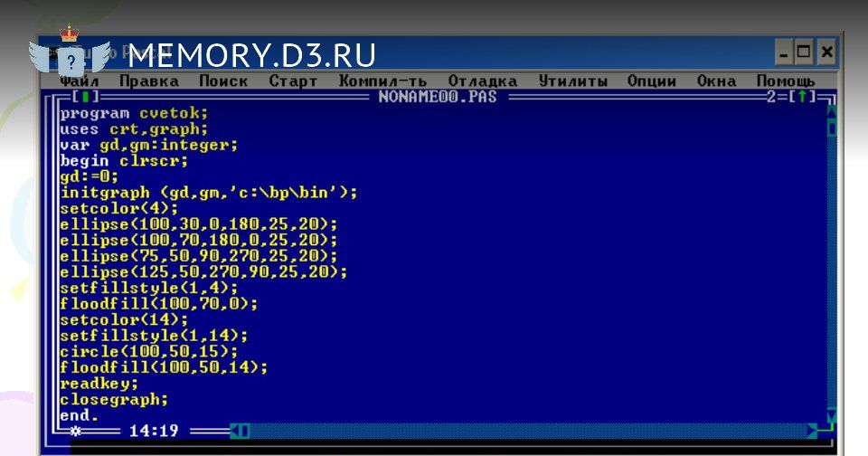Open the Помощь menu
Viewport: 868px width, 456px height.
785,81
